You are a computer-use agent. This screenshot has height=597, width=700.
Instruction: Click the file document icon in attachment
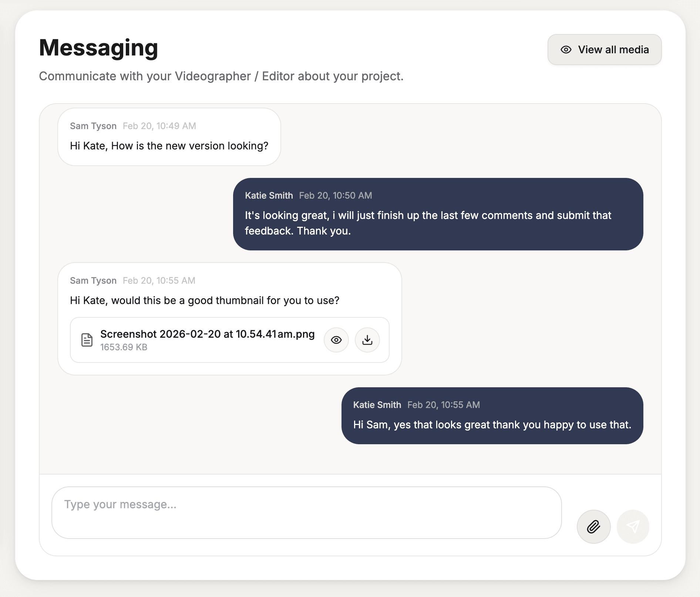87,340
